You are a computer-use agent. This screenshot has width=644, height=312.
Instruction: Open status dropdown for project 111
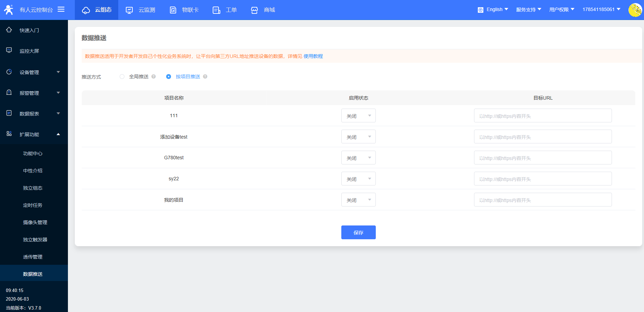click(359, 115)
